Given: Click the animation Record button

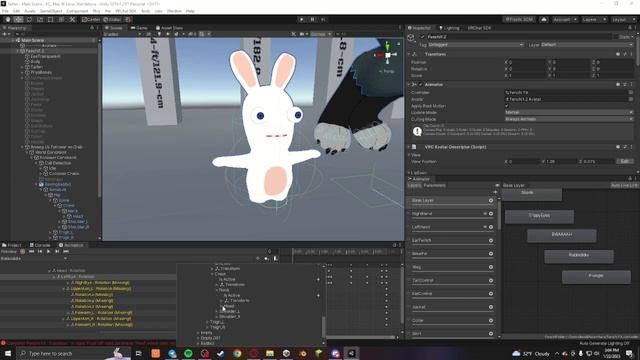Looking at the screenshot, I should pos(23,251).
